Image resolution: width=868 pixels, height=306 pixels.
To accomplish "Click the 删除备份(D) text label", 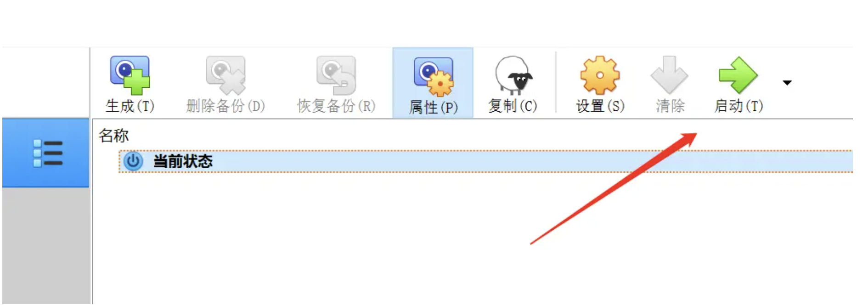I will [225, 106].
